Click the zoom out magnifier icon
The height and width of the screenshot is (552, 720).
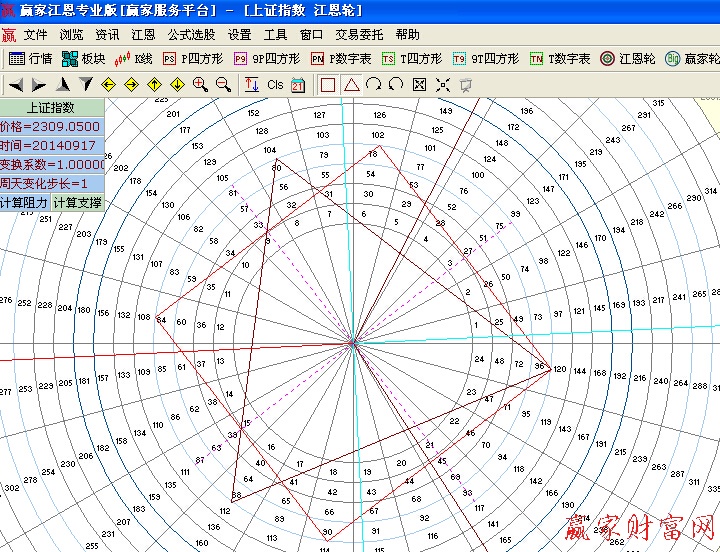(x=223, y=85)
